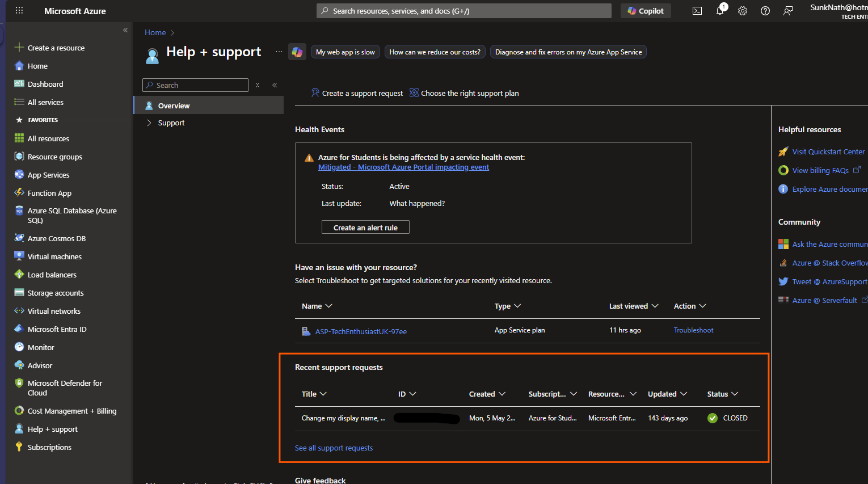Open the Mitigated Azure Portal event link
Image resolution: width=868 pixels, height=484 pixels.
pos(403,167)
